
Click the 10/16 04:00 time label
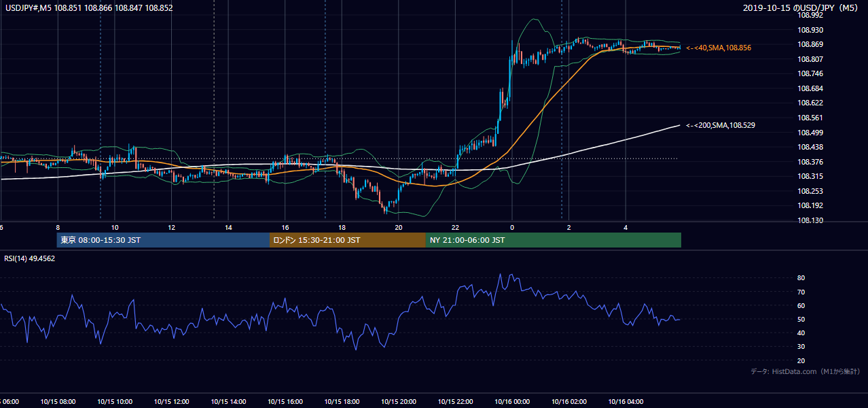[x=626, y=401]
